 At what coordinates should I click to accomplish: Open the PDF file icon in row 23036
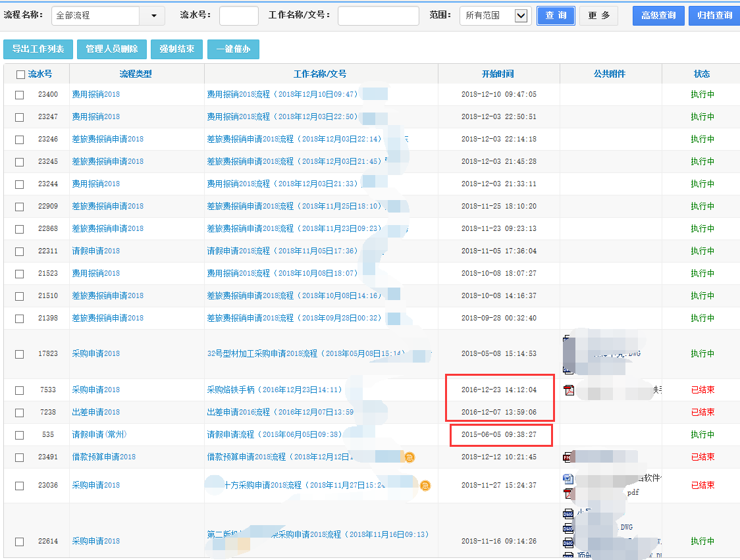click(568, 492)
